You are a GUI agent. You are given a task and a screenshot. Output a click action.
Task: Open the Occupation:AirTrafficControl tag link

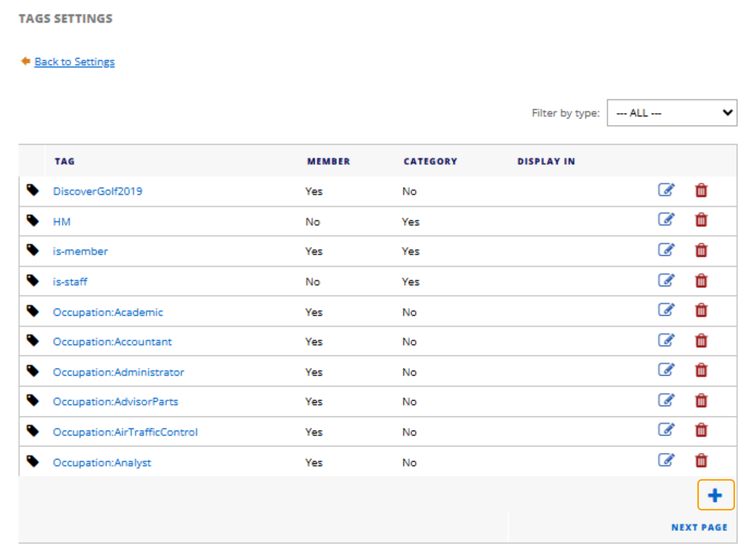(125, 432)
